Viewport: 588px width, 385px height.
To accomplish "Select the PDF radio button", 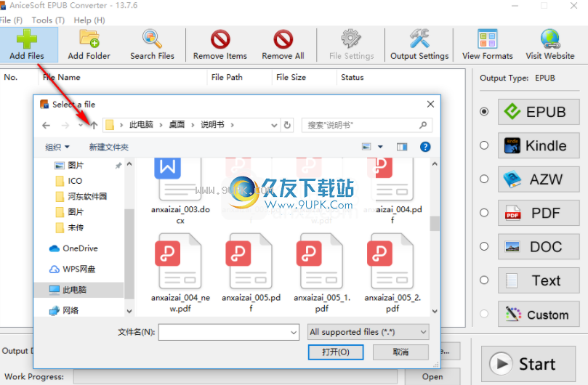I will click(484, 213).
